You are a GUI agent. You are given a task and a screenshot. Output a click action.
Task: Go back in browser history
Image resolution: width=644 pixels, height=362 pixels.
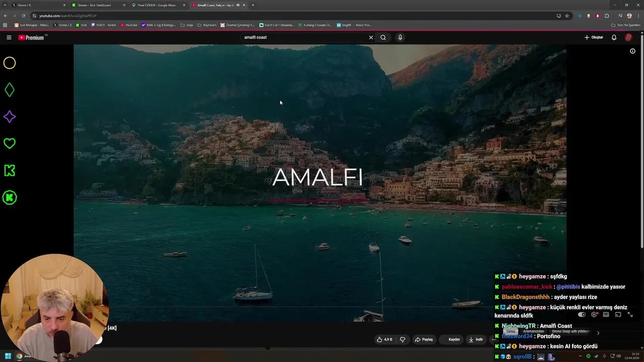point(6,16)
